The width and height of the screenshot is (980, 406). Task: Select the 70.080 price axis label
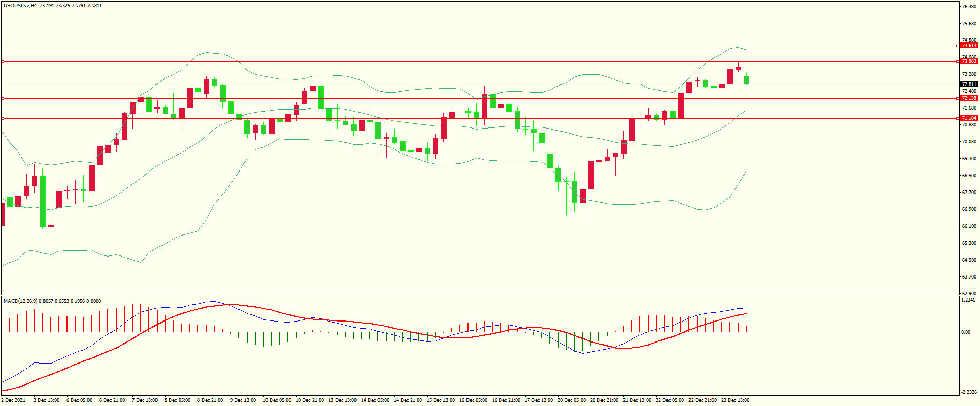(x=969, y=142)
